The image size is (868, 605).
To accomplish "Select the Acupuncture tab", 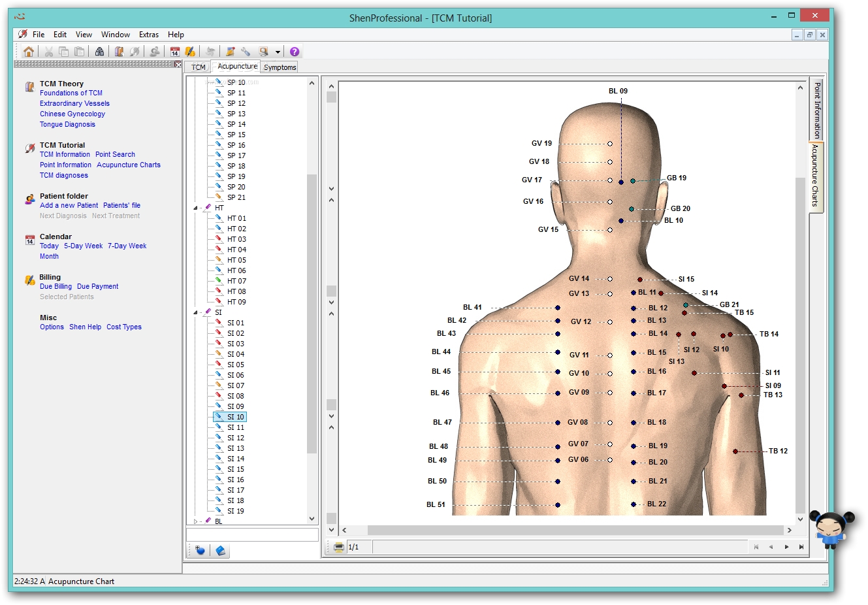I will click(x=237, y=66).
